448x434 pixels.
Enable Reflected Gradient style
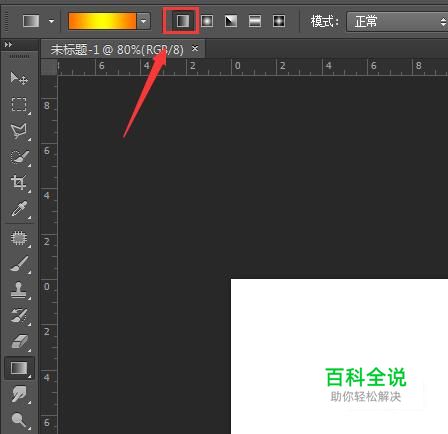click(x=255, y=21)
